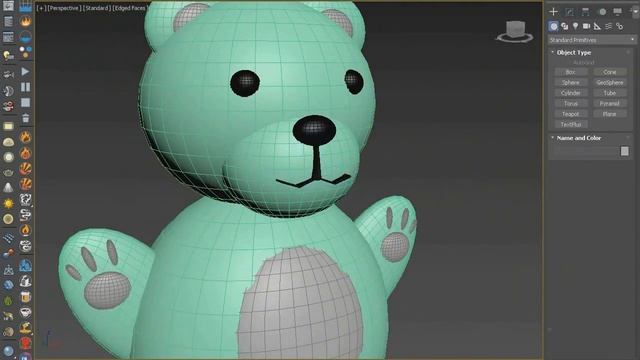640x360 pixels.
Task: Select Space Warps wavy lines category icon
Action: tap(609, 26)
